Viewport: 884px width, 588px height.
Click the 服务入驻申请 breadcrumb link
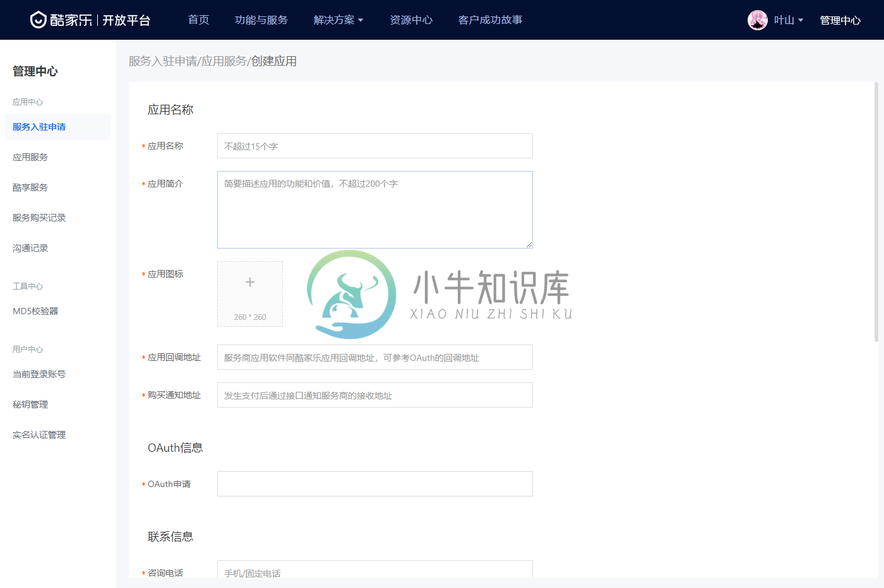163,61
